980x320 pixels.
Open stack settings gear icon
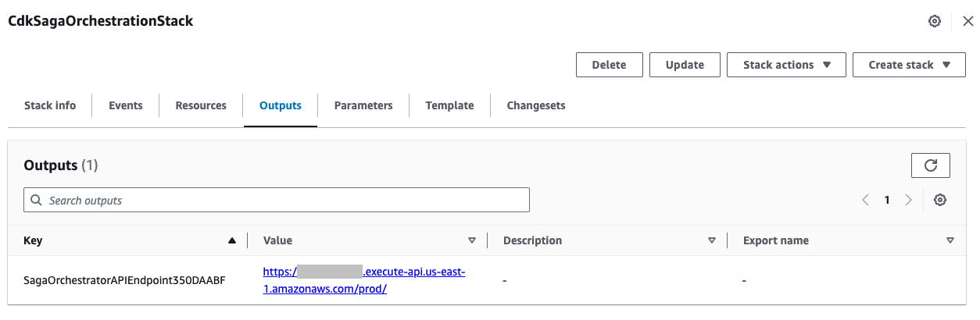[934, 22]
